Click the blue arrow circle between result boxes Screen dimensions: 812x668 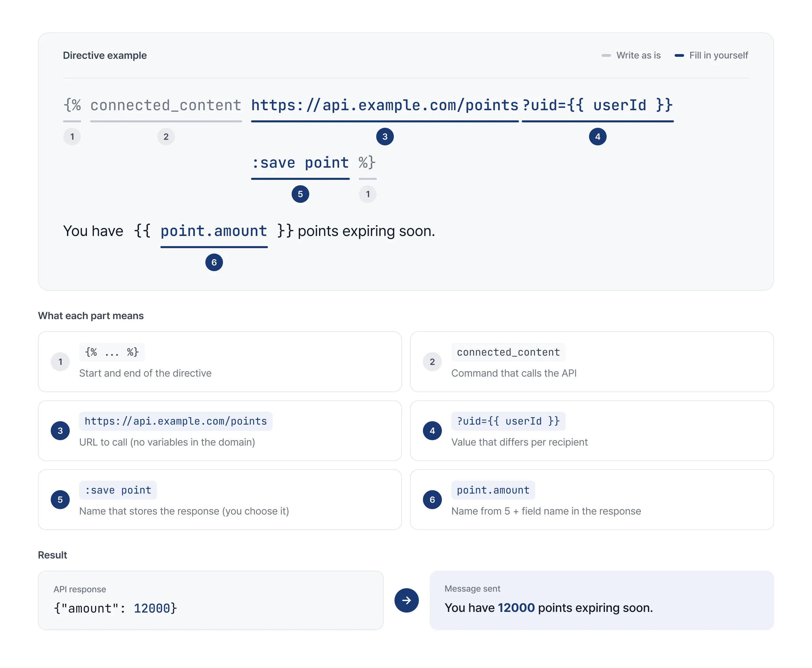[406, 600]
